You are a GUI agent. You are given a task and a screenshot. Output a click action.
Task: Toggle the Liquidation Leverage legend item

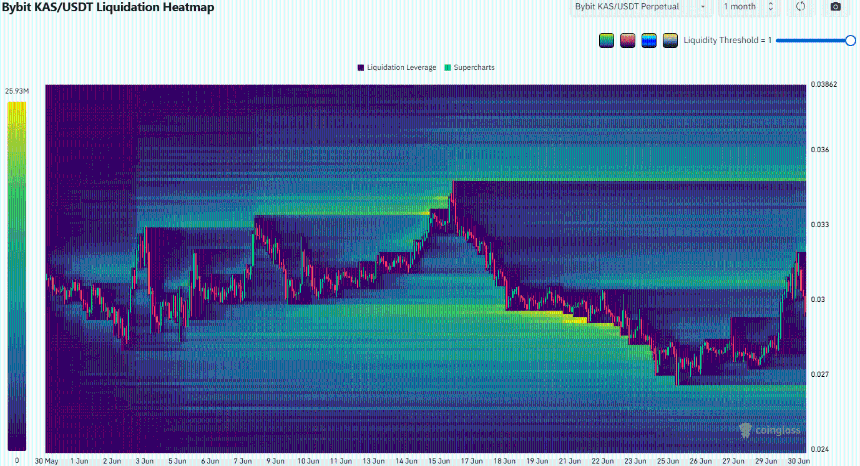pos(397,67)
